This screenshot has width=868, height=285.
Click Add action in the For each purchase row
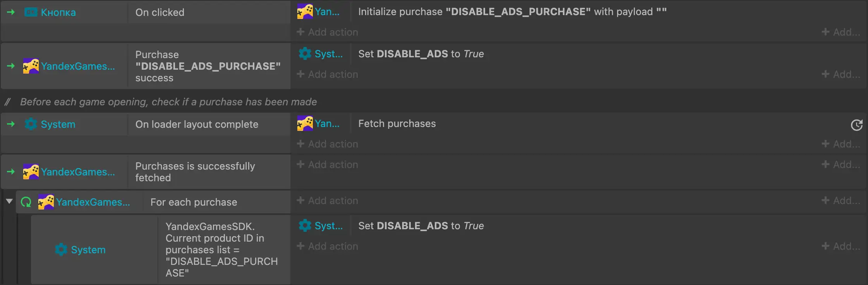click(328, 201)
